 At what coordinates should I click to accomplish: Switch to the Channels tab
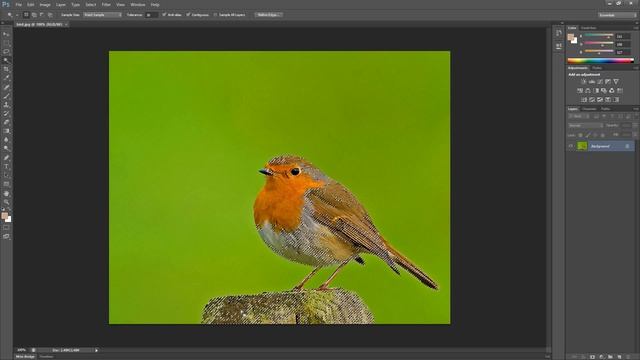pyautogui.click(x=589, y=109)
